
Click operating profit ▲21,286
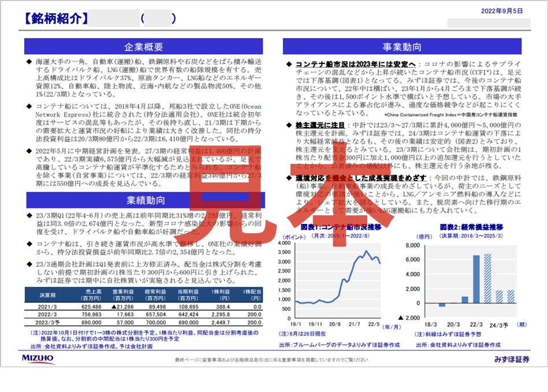[x=122, y=307]
